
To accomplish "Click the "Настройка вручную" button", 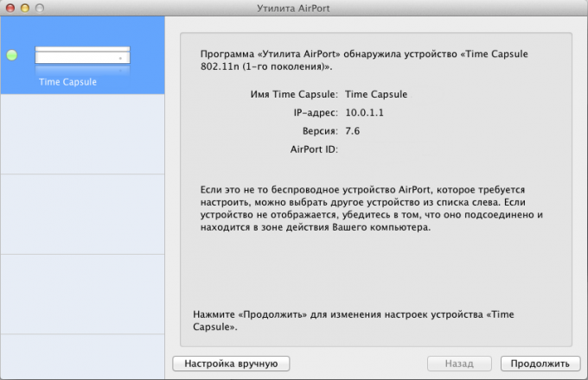I will [x=231, y=364].
